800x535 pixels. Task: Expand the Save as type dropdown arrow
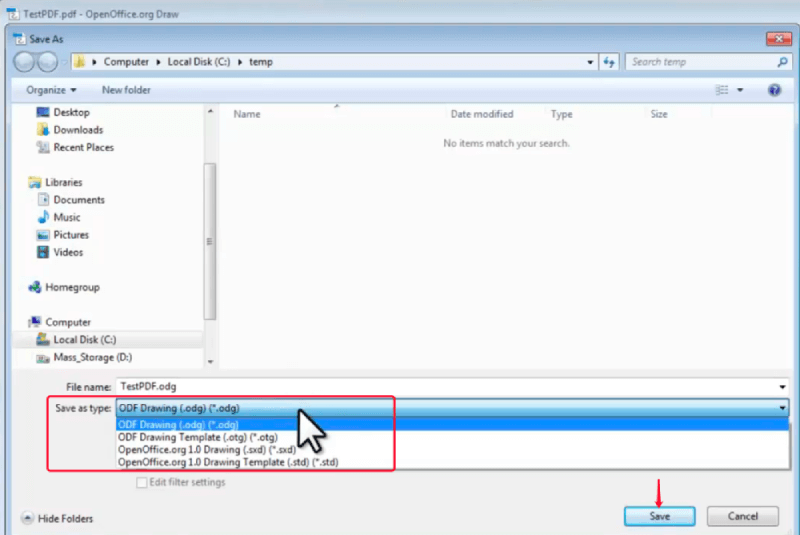[782, 408]
